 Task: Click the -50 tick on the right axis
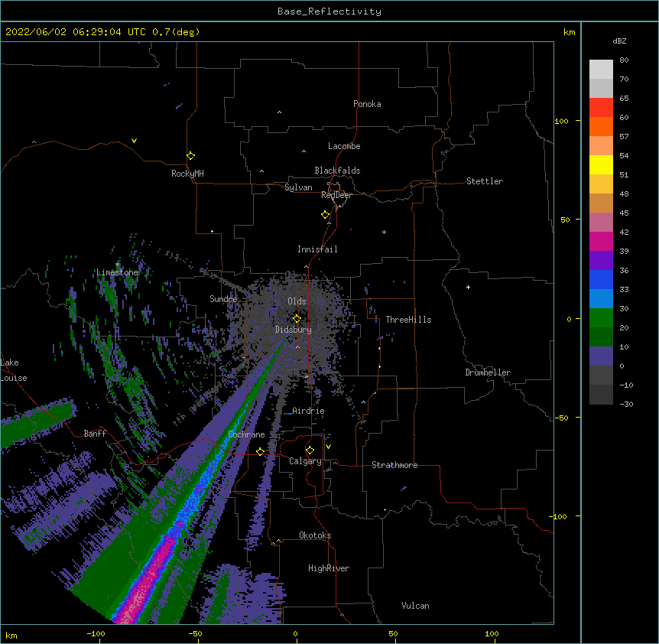[x=561, y=418]
